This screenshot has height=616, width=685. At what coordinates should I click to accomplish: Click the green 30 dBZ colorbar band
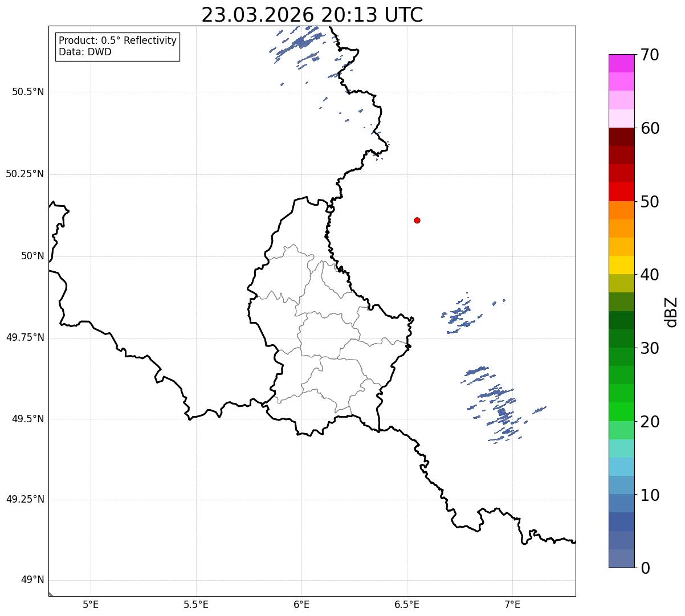point(621,338)
